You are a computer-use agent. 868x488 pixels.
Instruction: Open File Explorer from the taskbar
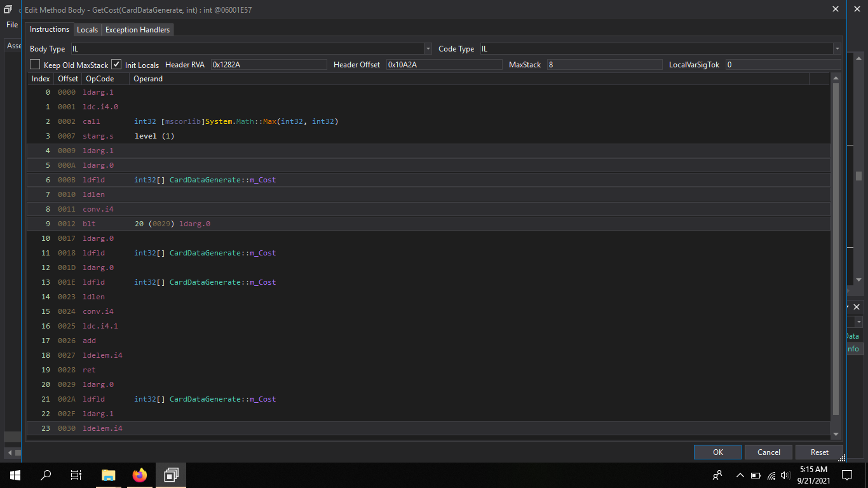click(109, 475)
